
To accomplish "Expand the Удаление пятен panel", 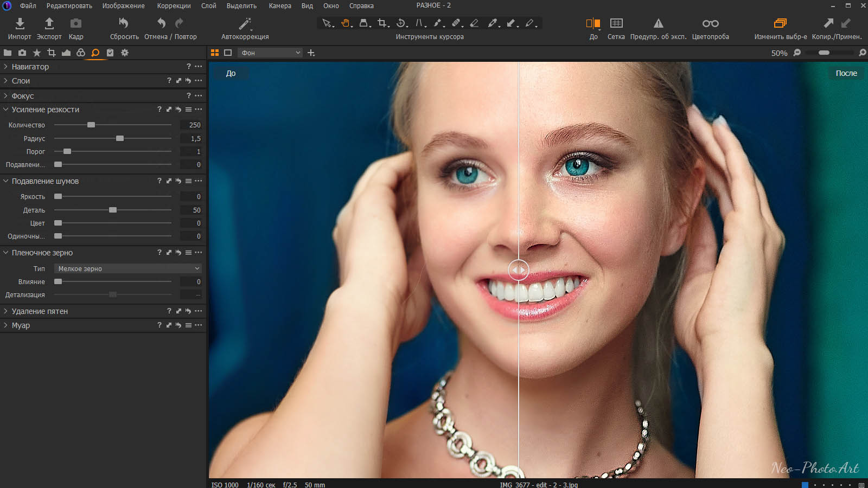I will tap(6, 311).
